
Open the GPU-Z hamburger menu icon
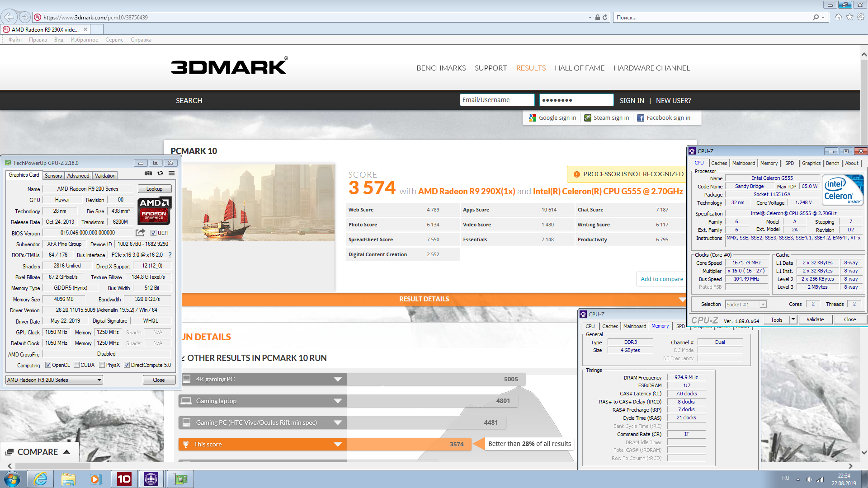click(x=172, y=174)
